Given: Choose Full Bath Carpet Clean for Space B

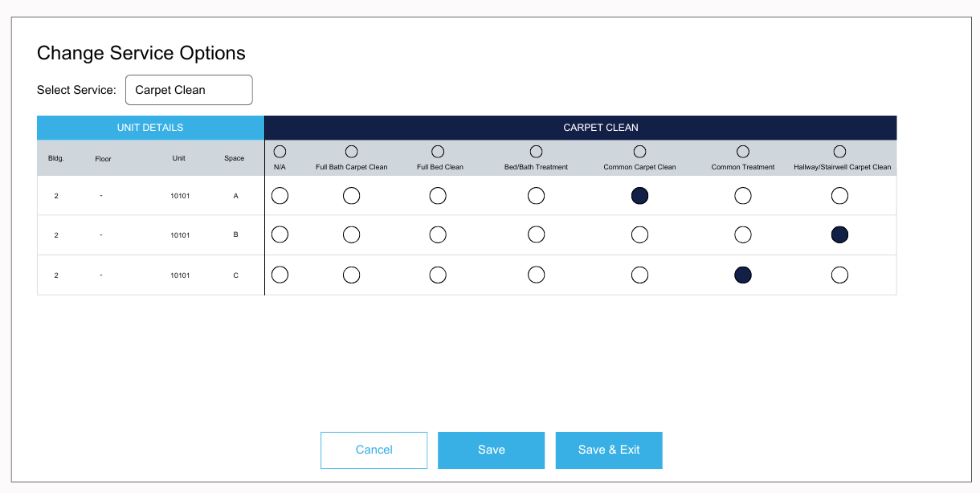Looking at the screenshot, I should point(351,234).
